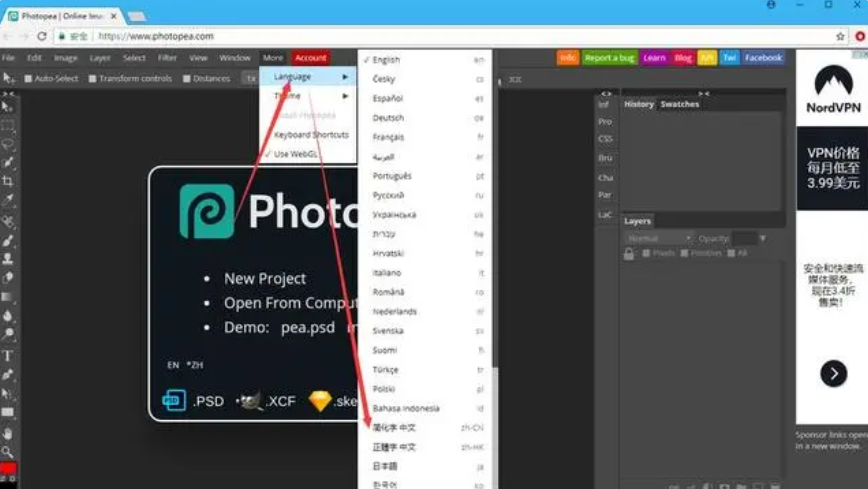Image resolution: width=868 pixels, height=489 pixels.
Task: Collapse the History panel column
Action: pyautogui.click(x=703, y=93)
